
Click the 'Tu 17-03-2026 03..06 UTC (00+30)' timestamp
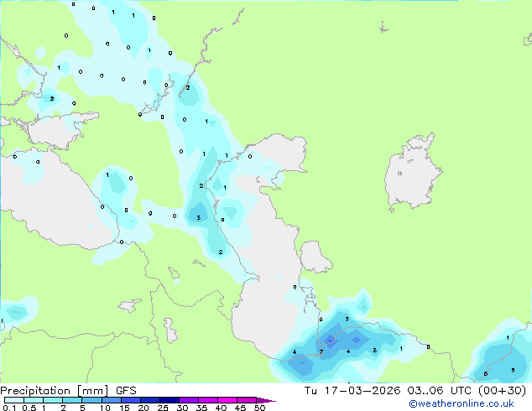tap(415, 391)
